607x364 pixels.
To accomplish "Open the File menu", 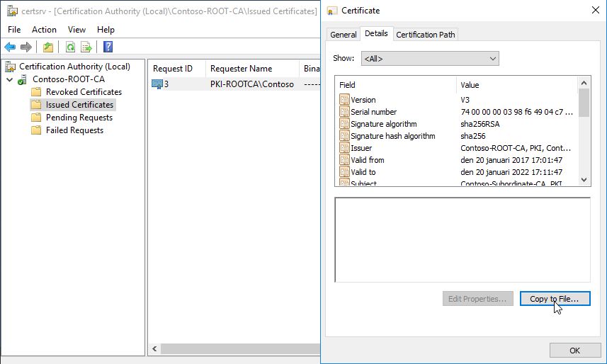I will 14,30.
